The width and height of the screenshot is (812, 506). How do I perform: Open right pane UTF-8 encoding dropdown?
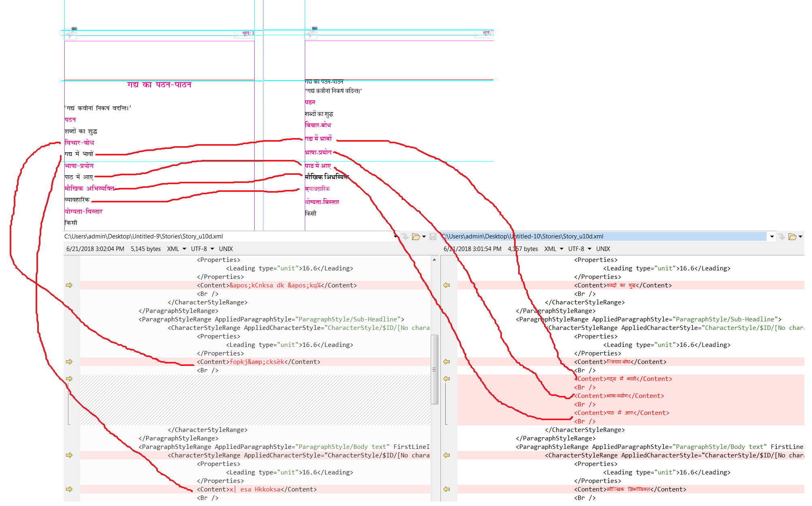589,249
